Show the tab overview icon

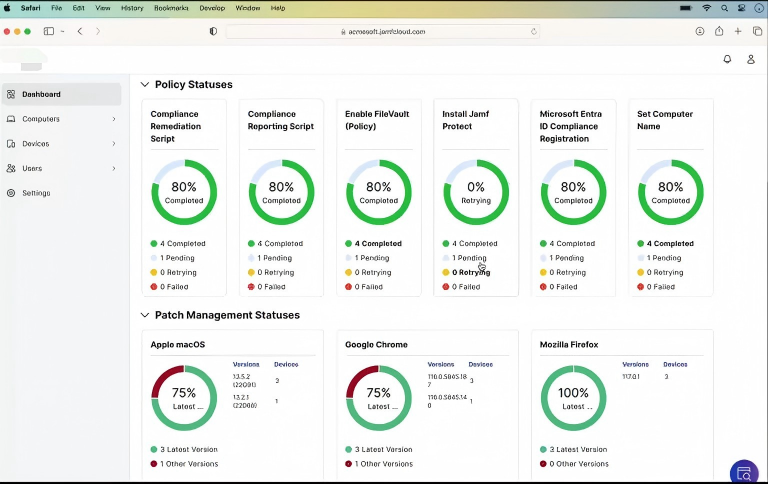[x=757, y=31]
